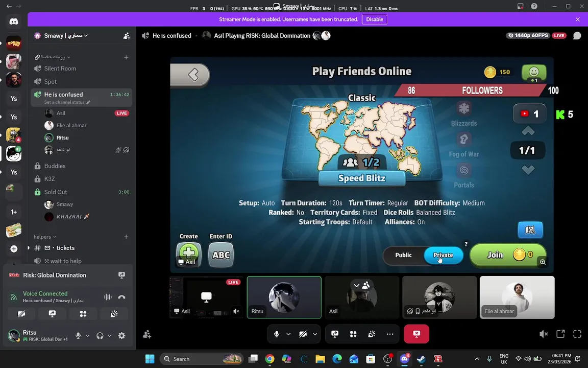Show the voice channel chat bubble icon

577,36
